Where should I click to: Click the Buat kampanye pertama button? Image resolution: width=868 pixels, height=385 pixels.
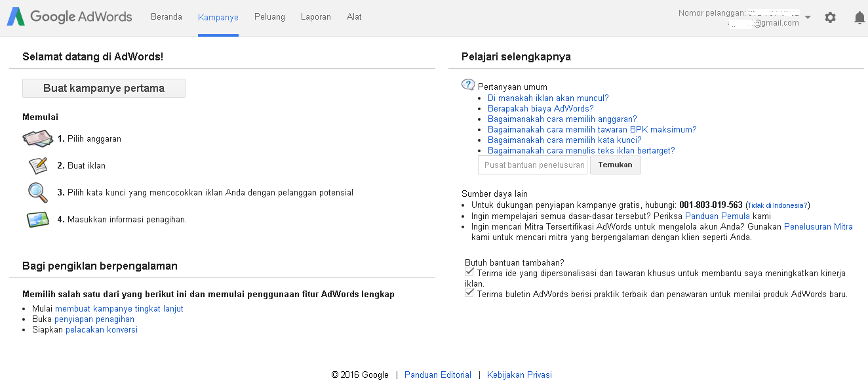104,88
